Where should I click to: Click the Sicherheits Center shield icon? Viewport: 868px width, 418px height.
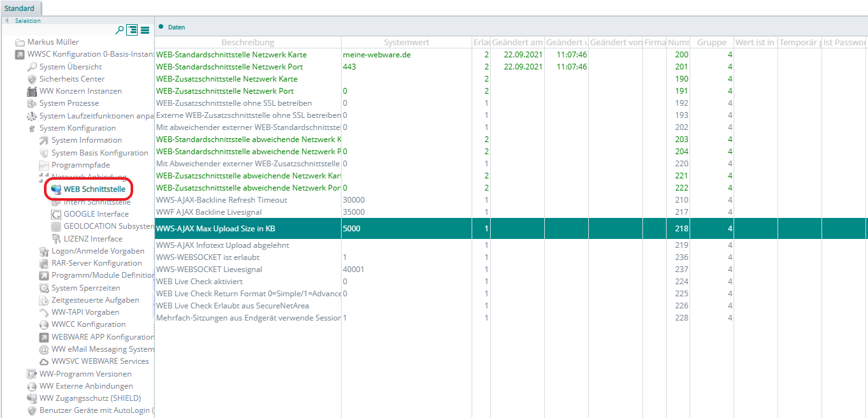tap(32, 79)
